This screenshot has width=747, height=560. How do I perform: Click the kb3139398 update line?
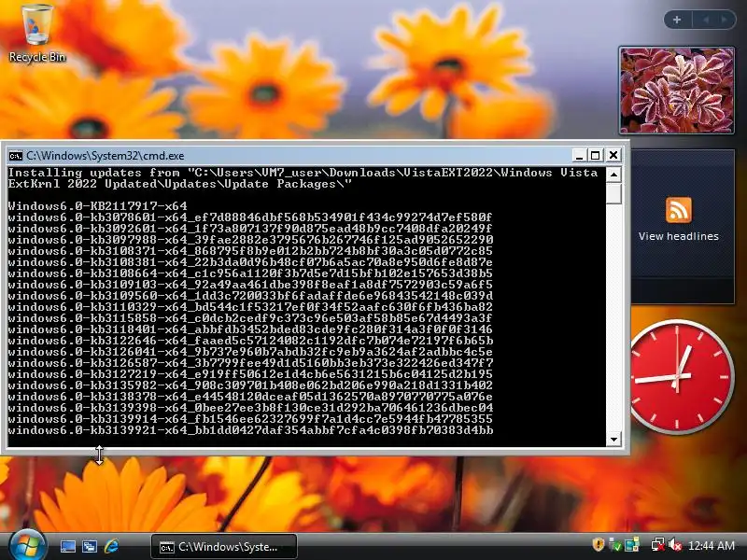(x=250, y=408)
